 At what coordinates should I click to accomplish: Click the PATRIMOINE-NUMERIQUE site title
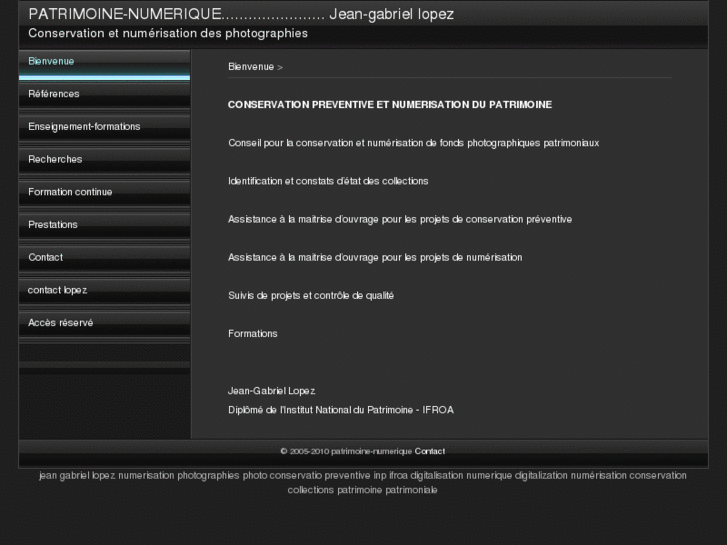pyautogui.click(x=241, y=14)
